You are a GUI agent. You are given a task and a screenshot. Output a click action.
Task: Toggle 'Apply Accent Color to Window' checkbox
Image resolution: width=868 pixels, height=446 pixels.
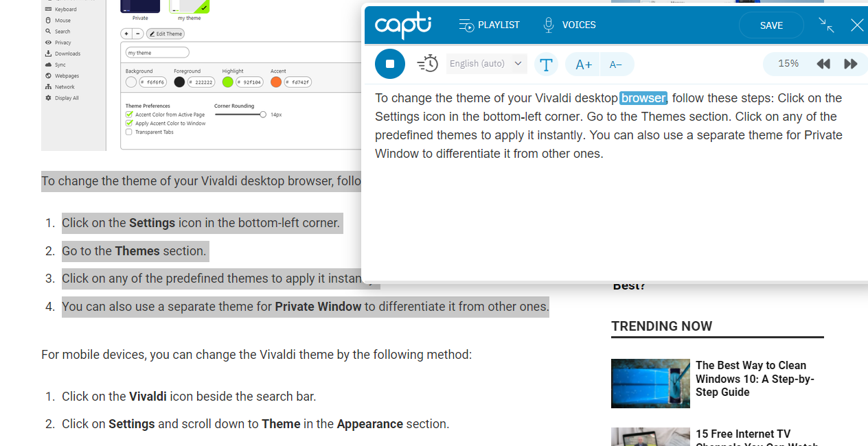pyautogui.click(x=129, y=124)
